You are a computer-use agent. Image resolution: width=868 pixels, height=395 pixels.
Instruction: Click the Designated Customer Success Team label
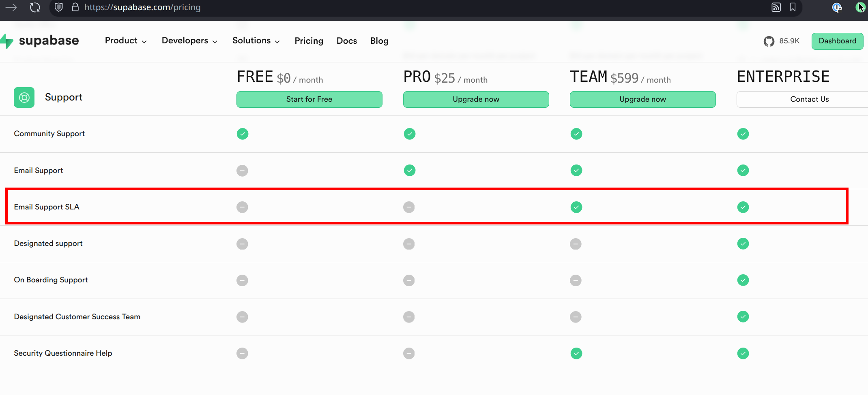(77, 317)
